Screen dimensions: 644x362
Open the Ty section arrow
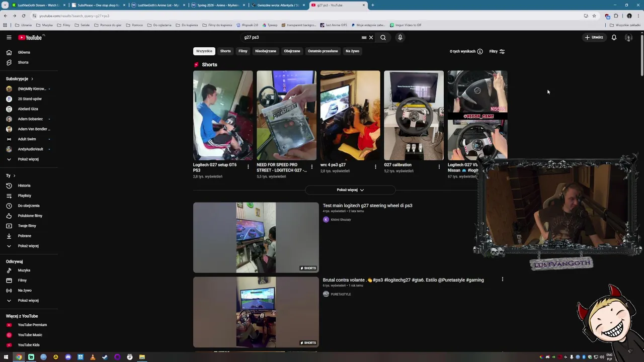(x=14, y=175)
